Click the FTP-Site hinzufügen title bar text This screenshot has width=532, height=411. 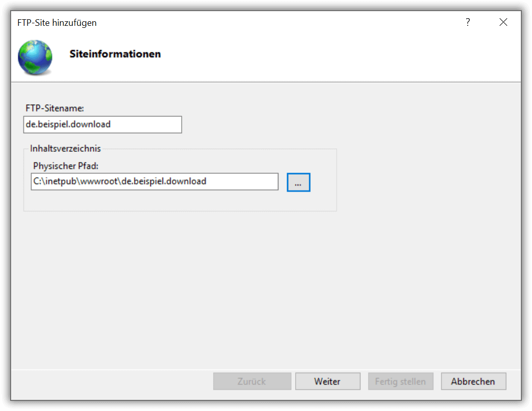(x=57, y=23)
